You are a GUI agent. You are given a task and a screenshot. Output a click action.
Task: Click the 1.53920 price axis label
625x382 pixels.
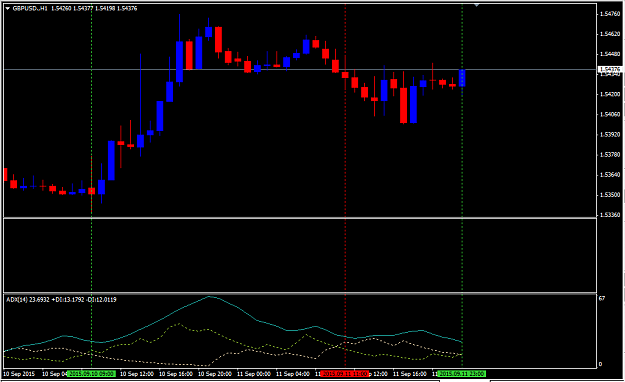pos(610,134)
